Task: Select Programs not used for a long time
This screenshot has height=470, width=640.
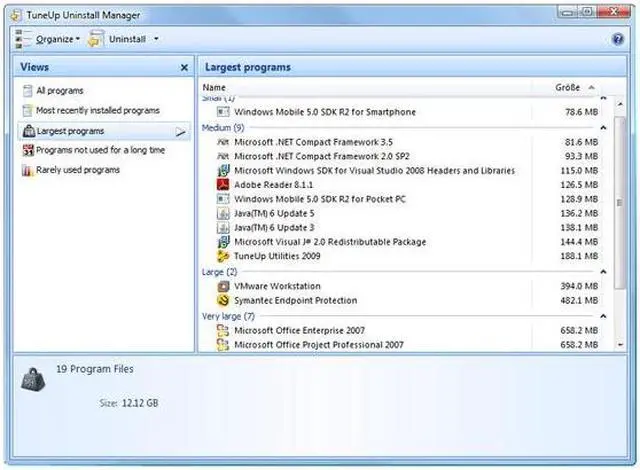Action: (100, 150)
